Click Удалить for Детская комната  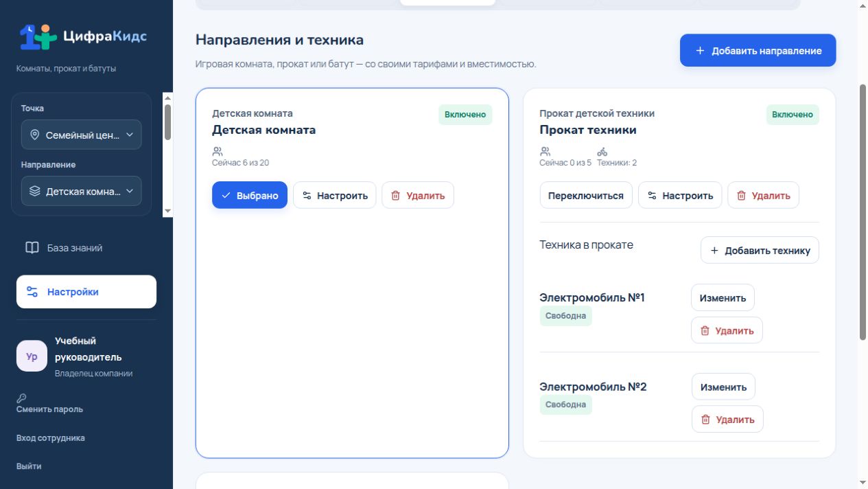[x=418, y=196]
